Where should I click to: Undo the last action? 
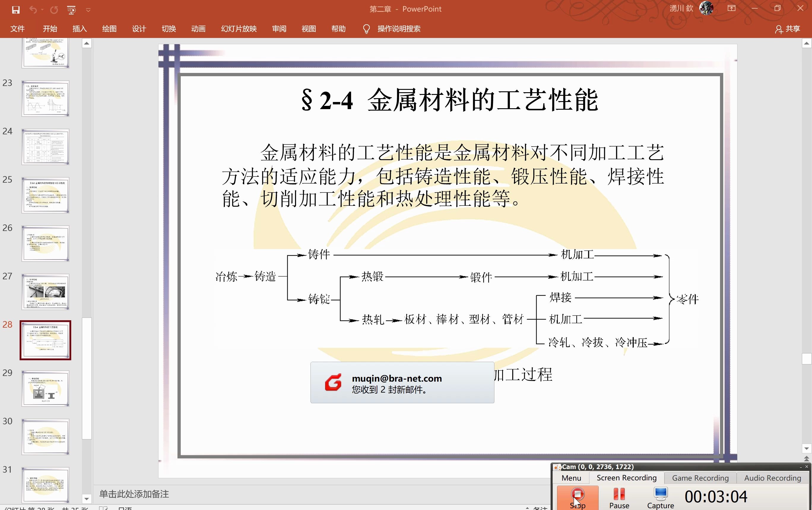[x=33, y=10]
